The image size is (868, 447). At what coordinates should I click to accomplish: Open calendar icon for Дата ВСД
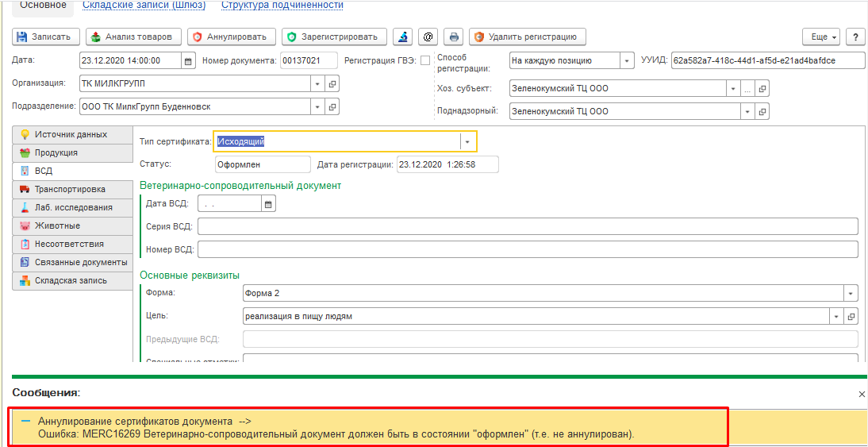coord(268,204)
